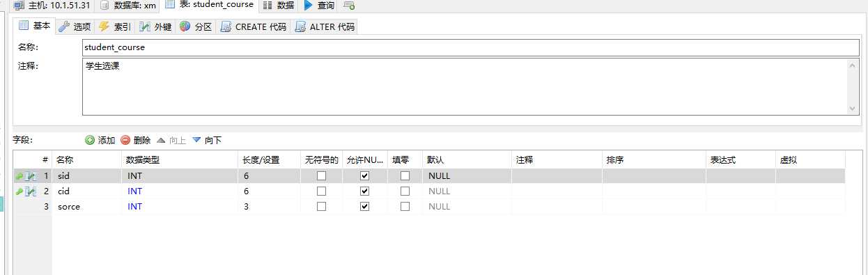Image resolution: width=868 pixels, height=275 pixels.
Task: Click the 长度/设置 column header
Action: (270, 160)
